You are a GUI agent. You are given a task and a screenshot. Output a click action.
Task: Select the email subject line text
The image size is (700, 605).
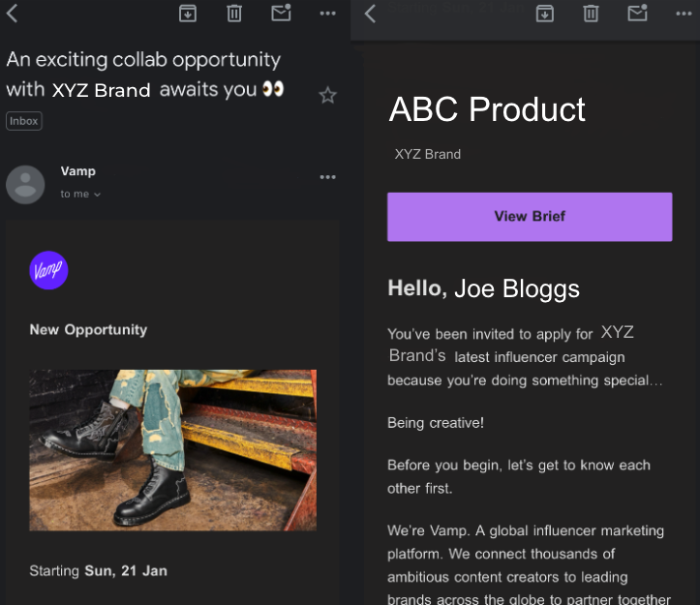click(x=145, y=75)
